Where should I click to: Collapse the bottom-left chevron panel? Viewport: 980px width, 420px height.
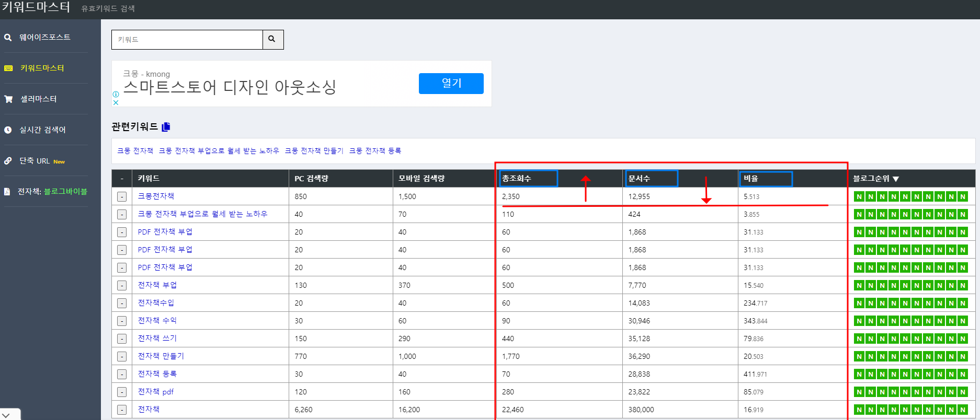pos(6,415)
